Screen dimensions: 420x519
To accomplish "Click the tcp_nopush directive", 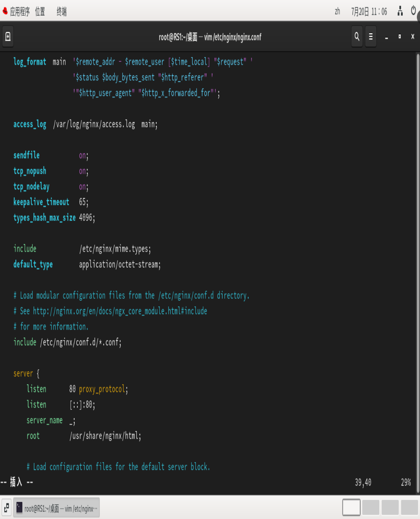I will coord(30,171).
